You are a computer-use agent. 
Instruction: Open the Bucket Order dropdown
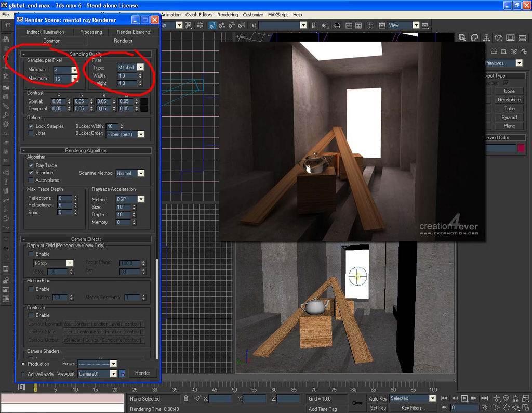[140, 134]
